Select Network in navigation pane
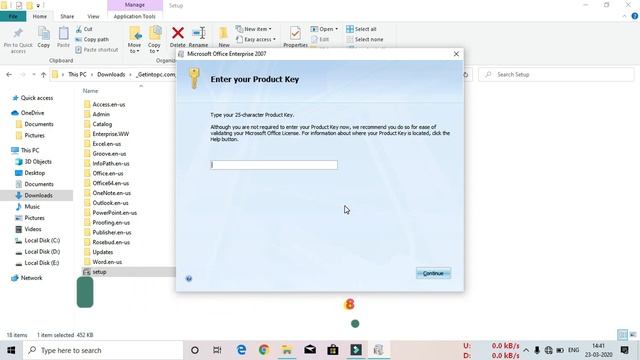The height and width of the screenshot is (360, 640). [31, 278]
